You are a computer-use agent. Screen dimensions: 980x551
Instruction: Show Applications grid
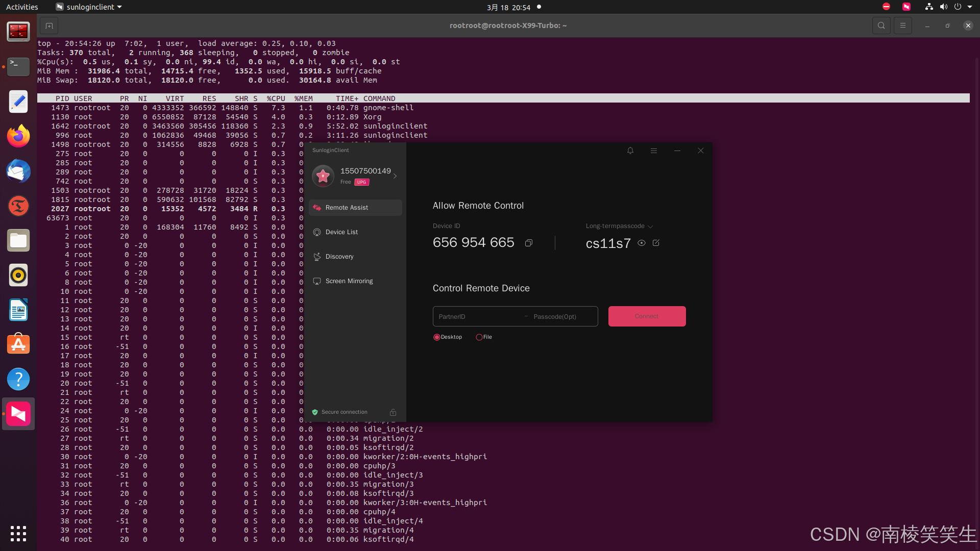tap(18, 534)
